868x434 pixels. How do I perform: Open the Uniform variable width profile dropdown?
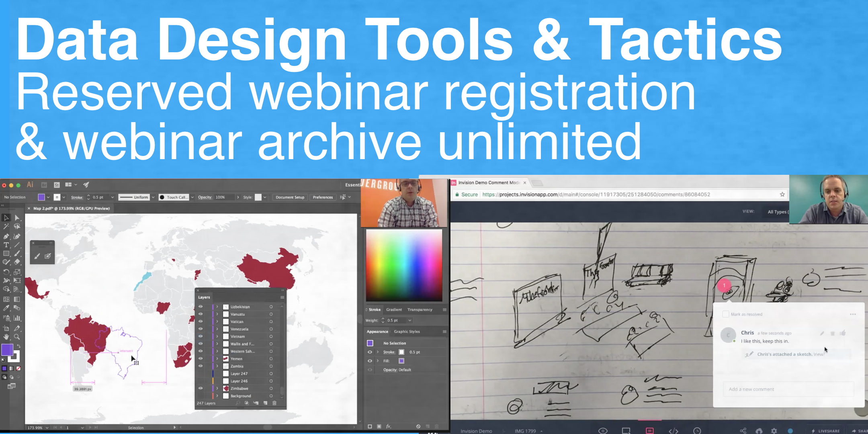[x=153, y=197]
